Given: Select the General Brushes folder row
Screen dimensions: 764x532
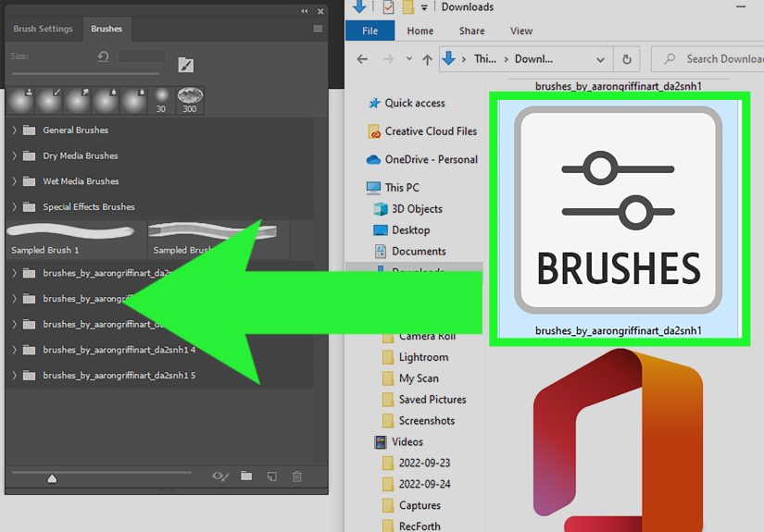Looking at the screenshot, I should 159,130.
